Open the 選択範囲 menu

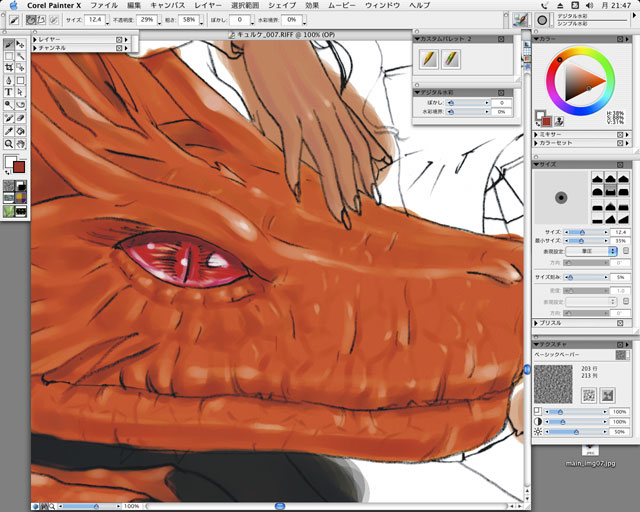coord(245,5)
